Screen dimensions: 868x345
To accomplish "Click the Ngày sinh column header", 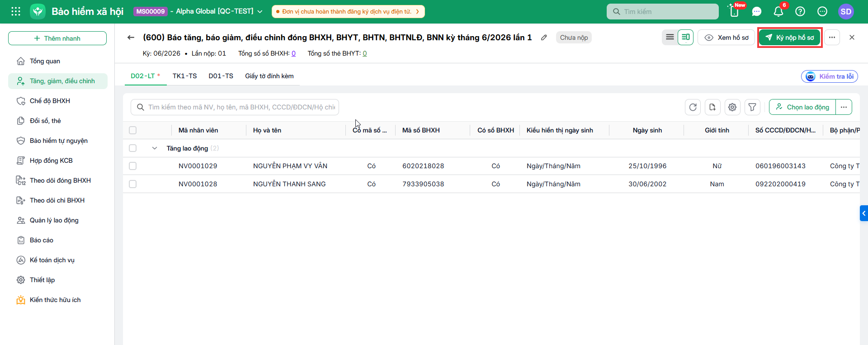I will (x=647, y=130).
